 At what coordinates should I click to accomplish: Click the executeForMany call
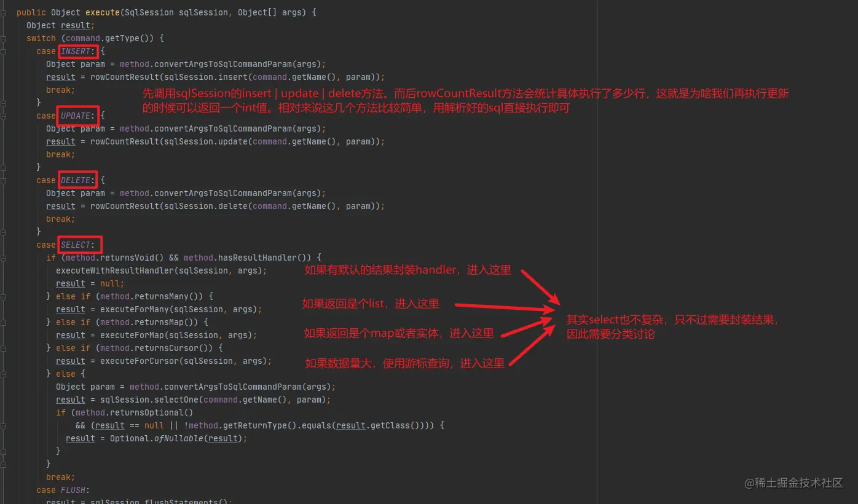coord(135,309)
